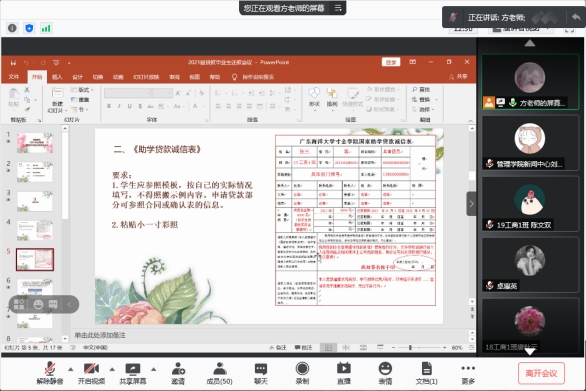The width and height of the screenshot is (586, 391).
Task: Open the 聊天 chat panel
Action: (x=260, y=373)
